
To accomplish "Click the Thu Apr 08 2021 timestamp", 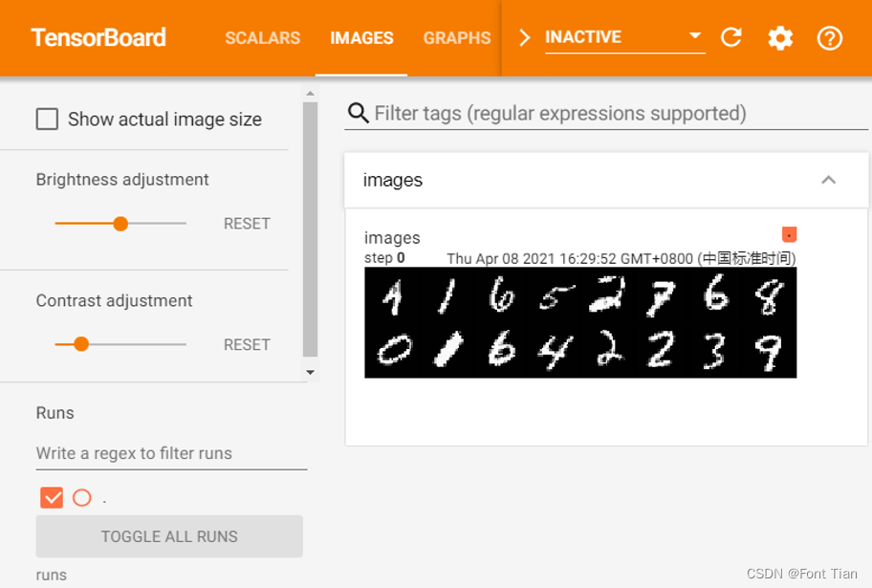I will (621, 259).
